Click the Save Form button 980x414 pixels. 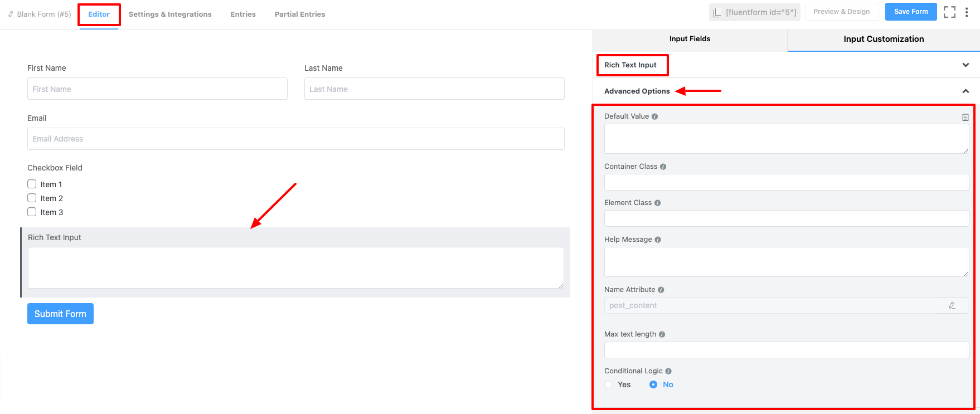(910, 12)
